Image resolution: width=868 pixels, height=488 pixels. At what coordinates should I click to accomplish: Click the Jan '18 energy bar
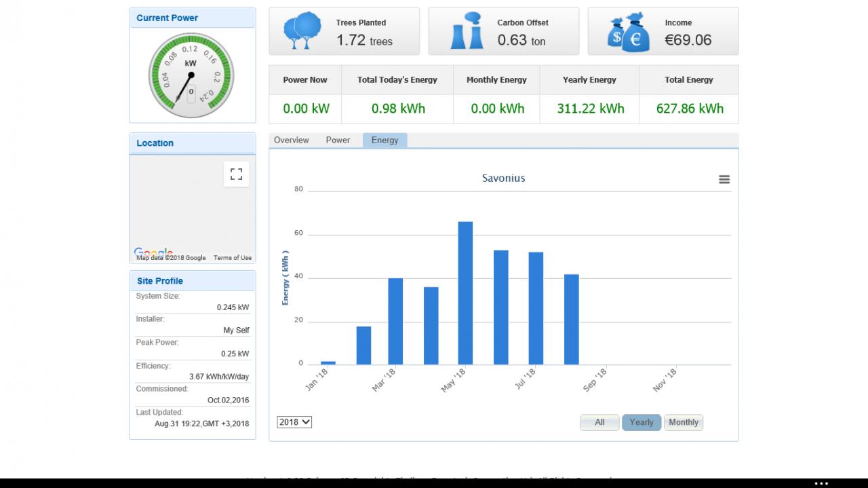click(x=328, y=363)
